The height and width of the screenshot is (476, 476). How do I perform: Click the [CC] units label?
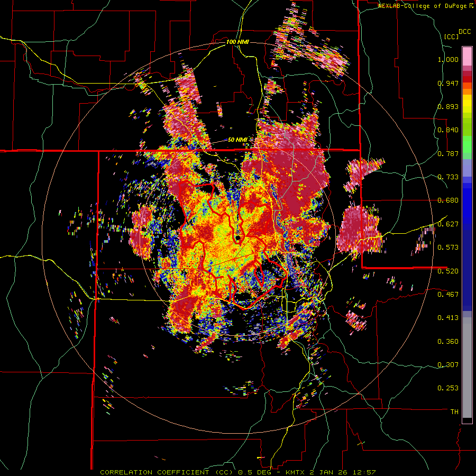(x=451, y=36)
